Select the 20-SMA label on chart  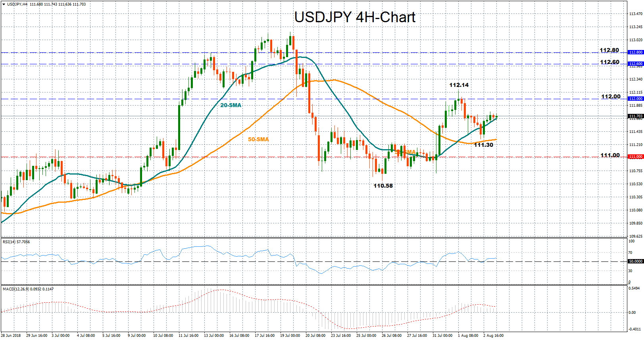tap(231, 105)
